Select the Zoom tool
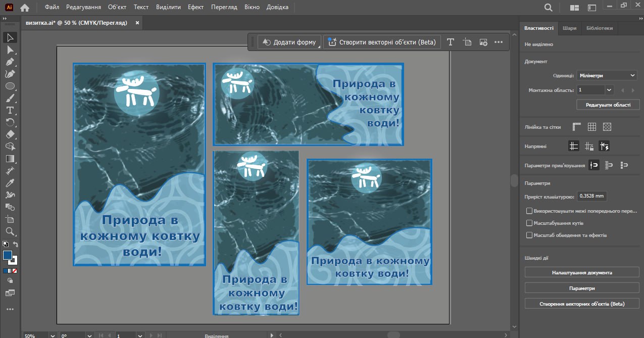Image resolution: width=644 pixels, height=338 pixels. (10, 231)
